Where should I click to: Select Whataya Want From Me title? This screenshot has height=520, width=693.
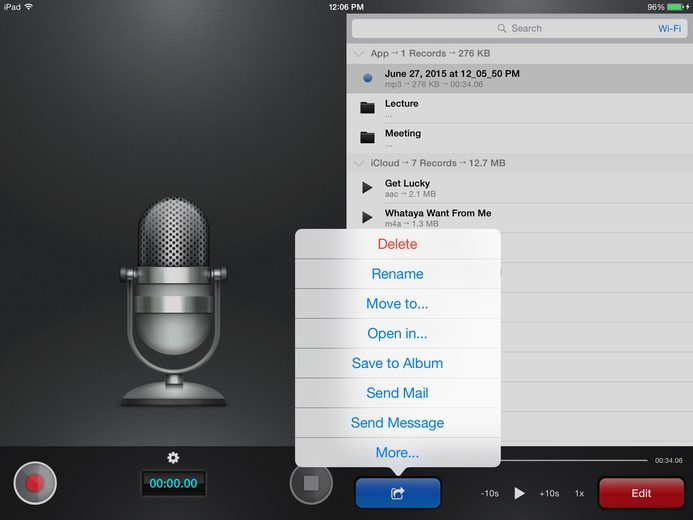[x=438, y=213]
